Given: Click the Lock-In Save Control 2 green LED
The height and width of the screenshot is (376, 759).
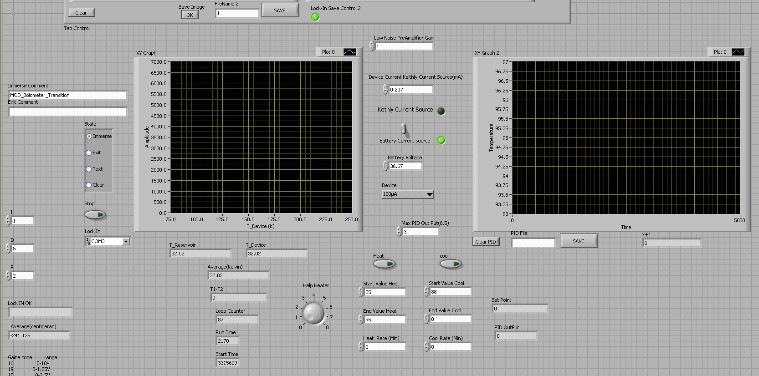Looking at the screenshot, I should coord(315,17).
